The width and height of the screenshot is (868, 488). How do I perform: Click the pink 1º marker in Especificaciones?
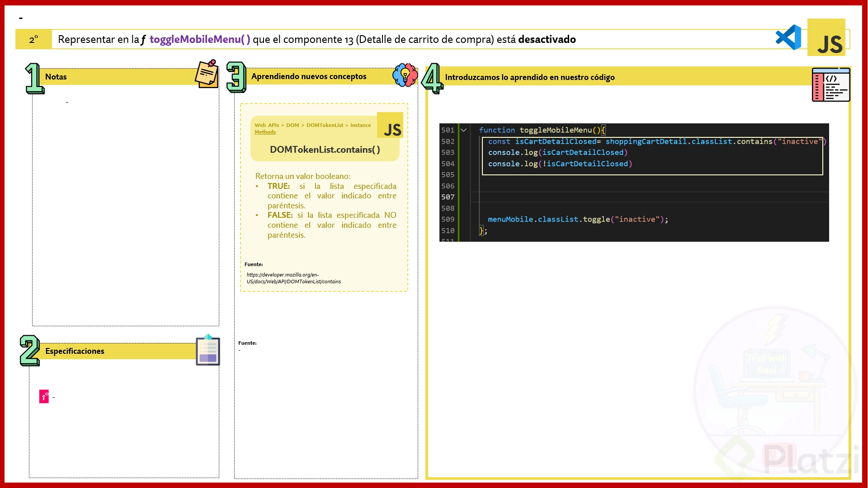click(44, 397)
